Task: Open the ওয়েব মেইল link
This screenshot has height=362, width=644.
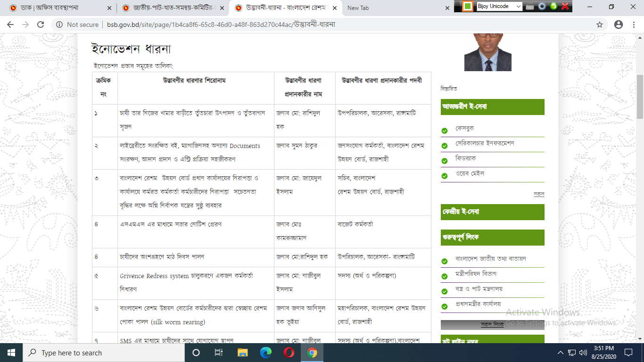Action: tap(470, 173)
